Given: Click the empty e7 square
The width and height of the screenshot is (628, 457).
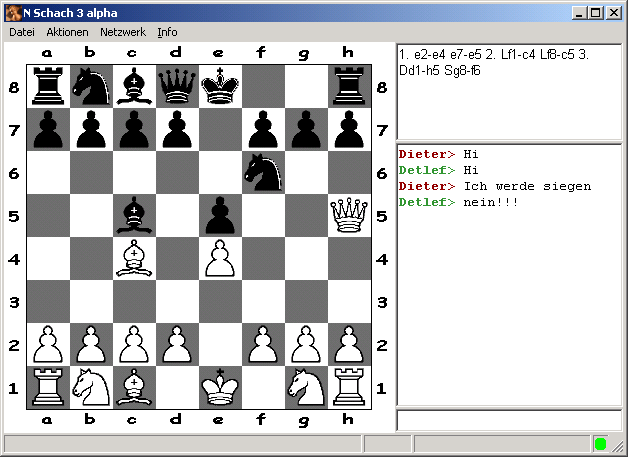Looking at the screenshot, I should point(220,130).
